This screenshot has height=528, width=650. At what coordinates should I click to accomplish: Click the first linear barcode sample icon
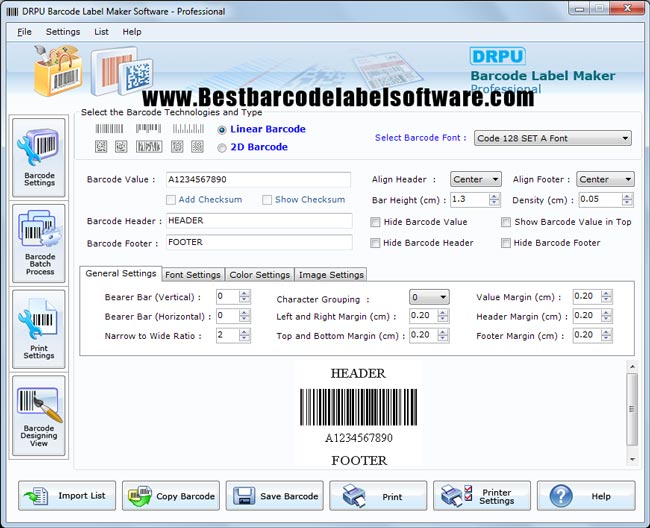pyautogui.click(x=109, y=128)
